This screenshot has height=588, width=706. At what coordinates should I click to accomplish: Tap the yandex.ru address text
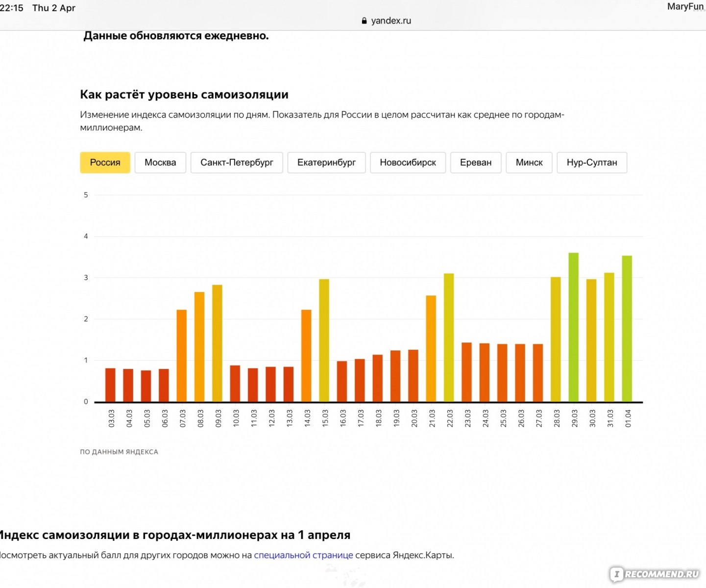391,21
